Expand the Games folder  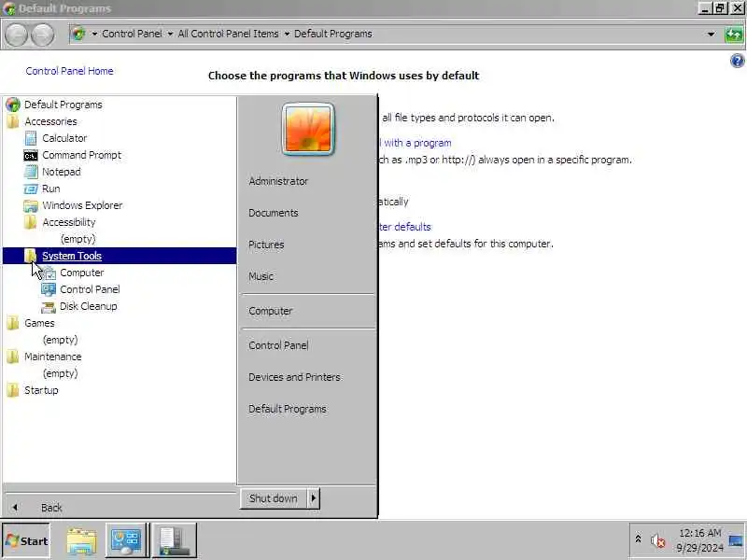coord(39,323)
